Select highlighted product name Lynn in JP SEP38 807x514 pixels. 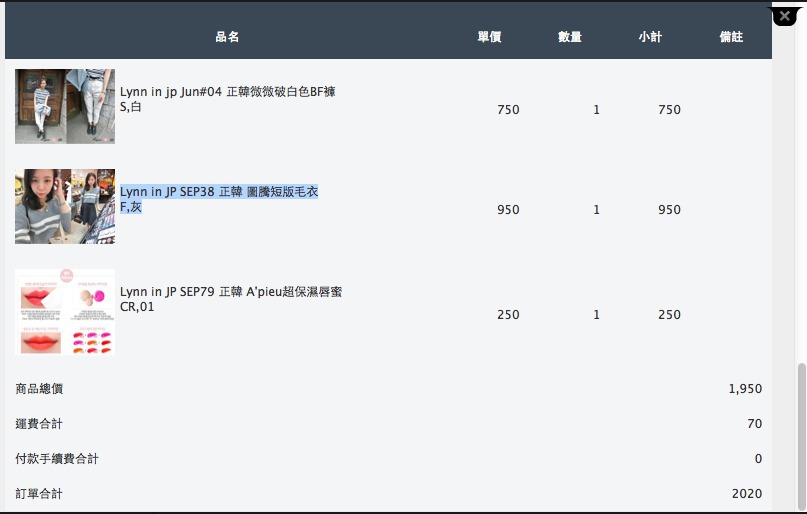(x=219, y=191)
